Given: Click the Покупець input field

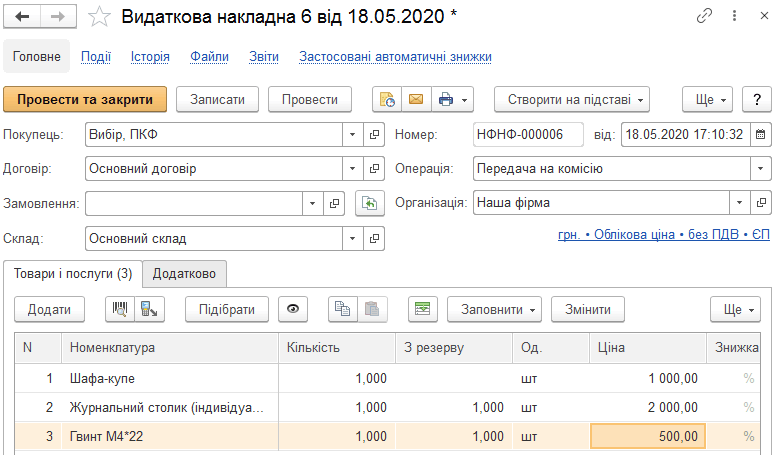Looking at the screenshot, I should coord(214,135).
